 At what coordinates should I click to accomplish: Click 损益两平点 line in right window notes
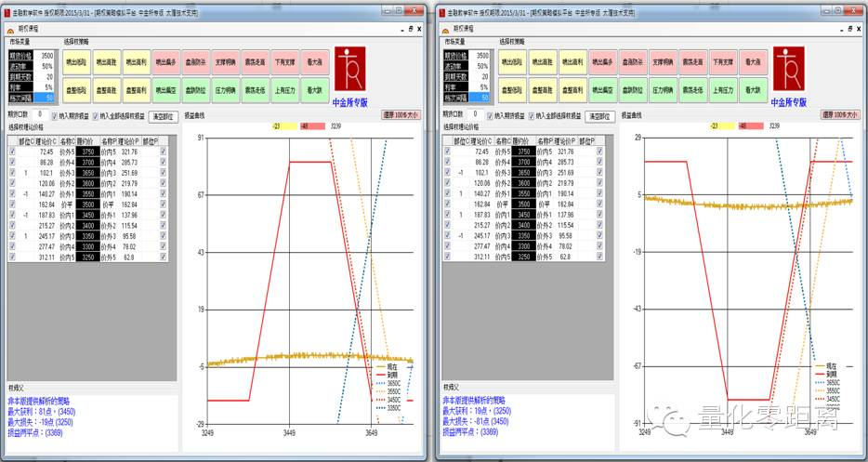point(470,432)
